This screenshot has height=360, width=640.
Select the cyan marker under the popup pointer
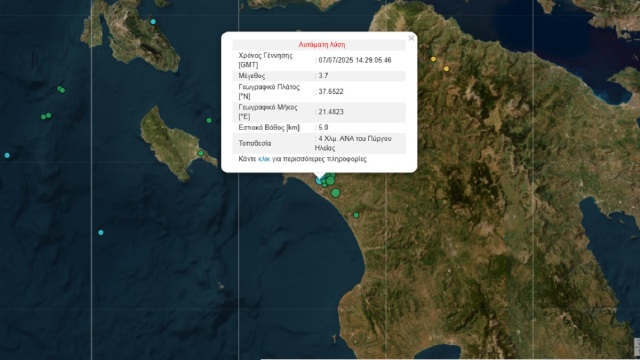319,181
